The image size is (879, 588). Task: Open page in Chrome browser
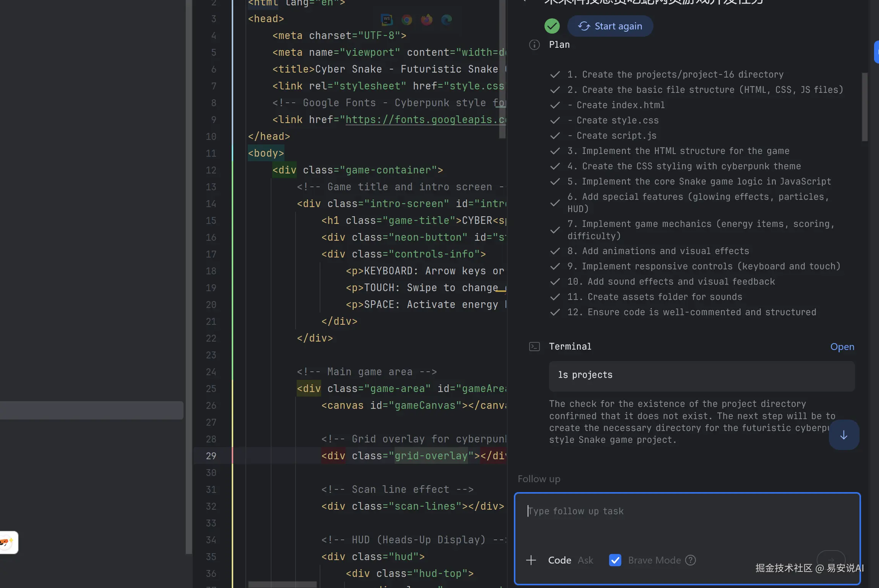pyautogui.click(x=407, y=19)
